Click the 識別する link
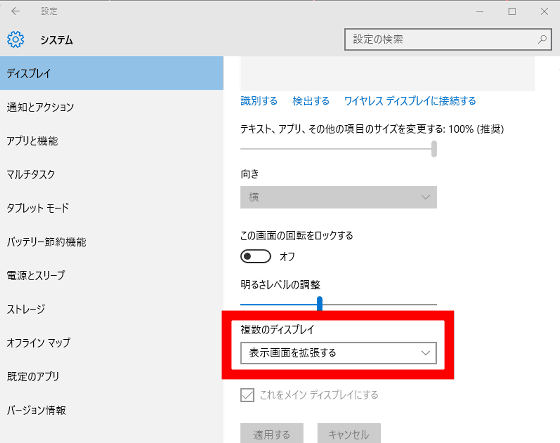Viewport: 560px width, 443px height. point(259,101)
